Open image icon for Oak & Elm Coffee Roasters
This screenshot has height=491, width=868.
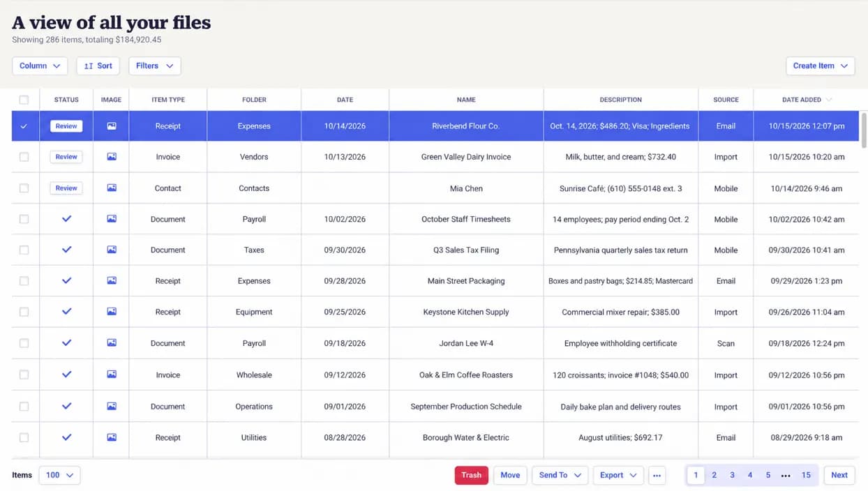(112, 375)
